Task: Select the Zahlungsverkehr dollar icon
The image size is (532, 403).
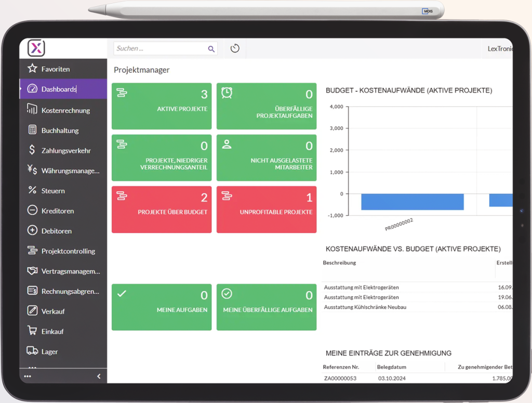Action: coord(32,150)
